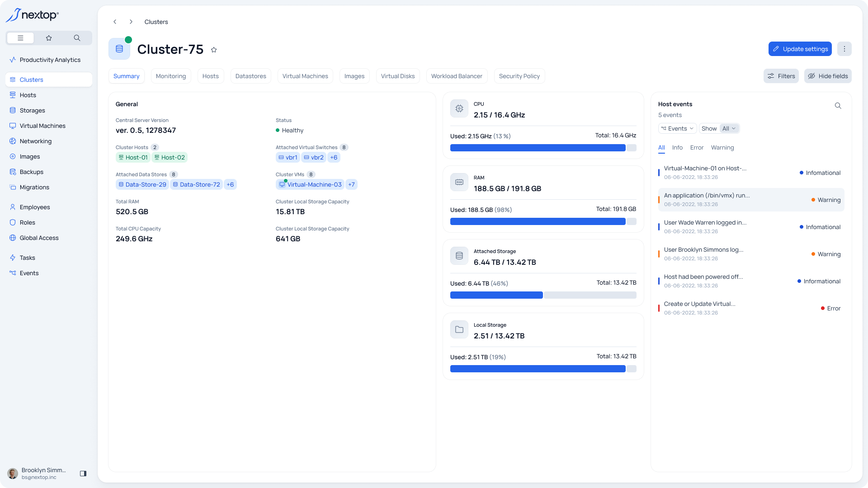Filter host events by Error
Screen dimensions: 868x488
(x=697, y=148)
